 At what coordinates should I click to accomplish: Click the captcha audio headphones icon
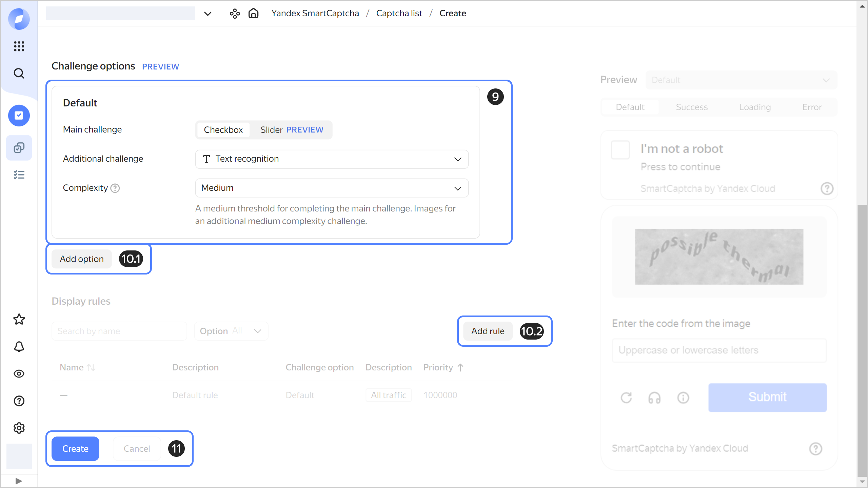tap(654, 398)
